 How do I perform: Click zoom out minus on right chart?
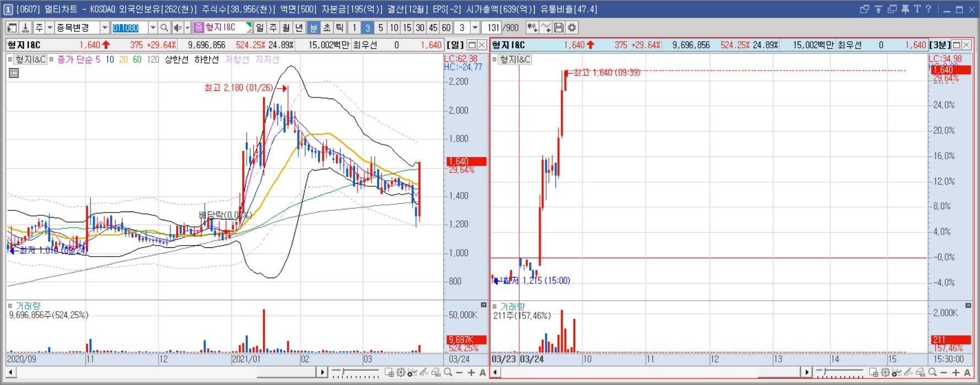[944, 373]
